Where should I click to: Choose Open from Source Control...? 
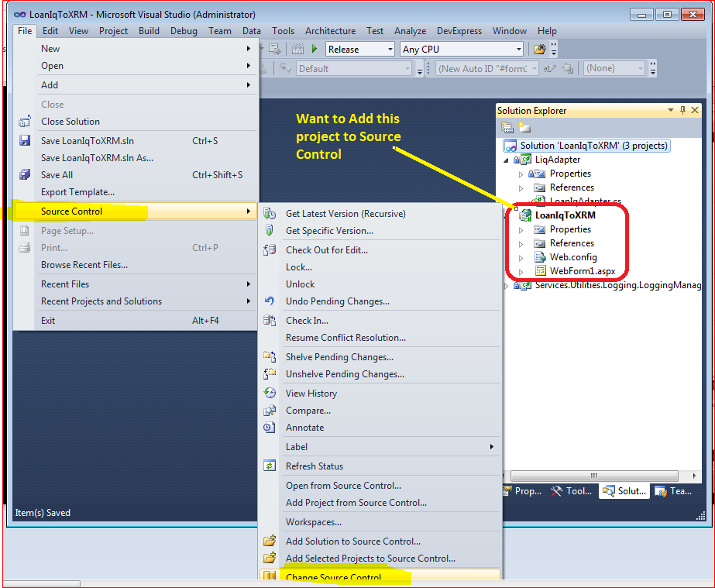[380, 486]
